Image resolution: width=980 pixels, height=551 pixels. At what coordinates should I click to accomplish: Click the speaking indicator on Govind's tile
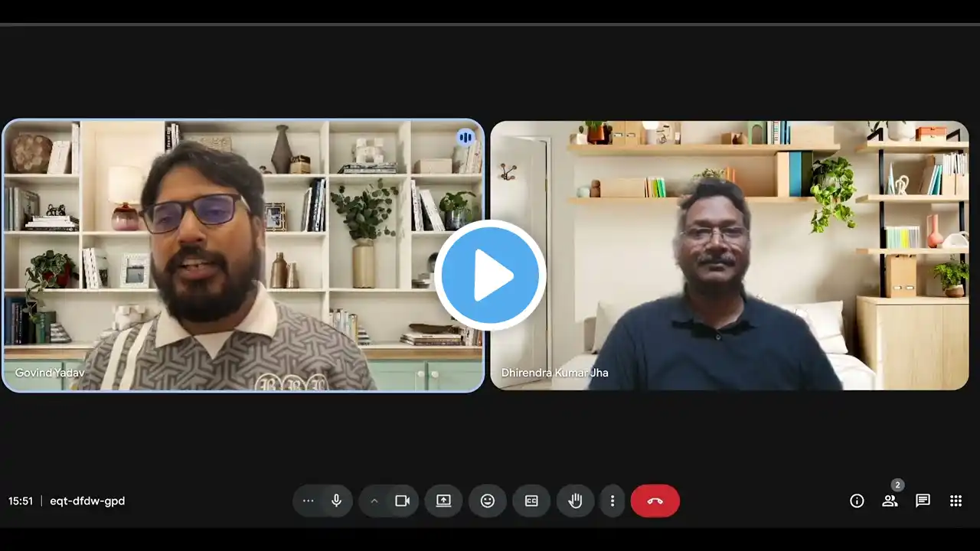point(465,138)
